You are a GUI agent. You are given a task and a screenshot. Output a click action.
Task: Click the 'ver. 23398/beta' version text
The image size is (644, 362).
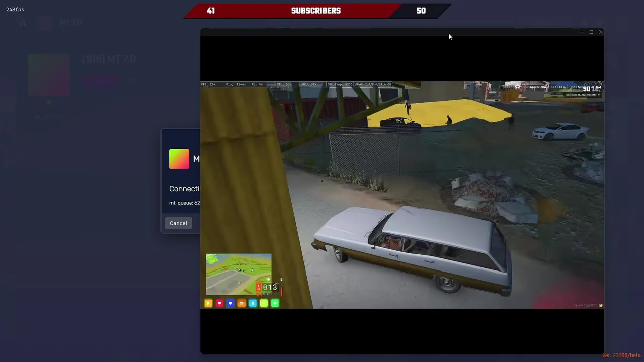[x=621, y=355]
